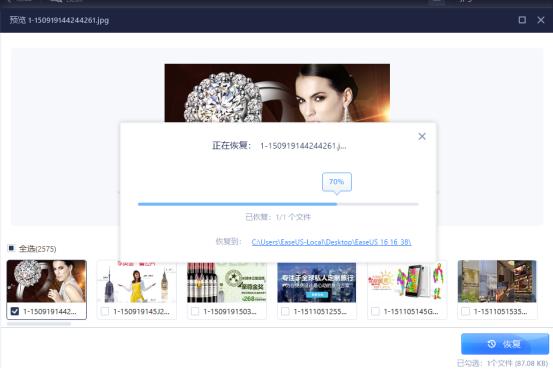Click the recovery progress bar
This screenshot has height=369, width=553.
click(x=278, y=204)
